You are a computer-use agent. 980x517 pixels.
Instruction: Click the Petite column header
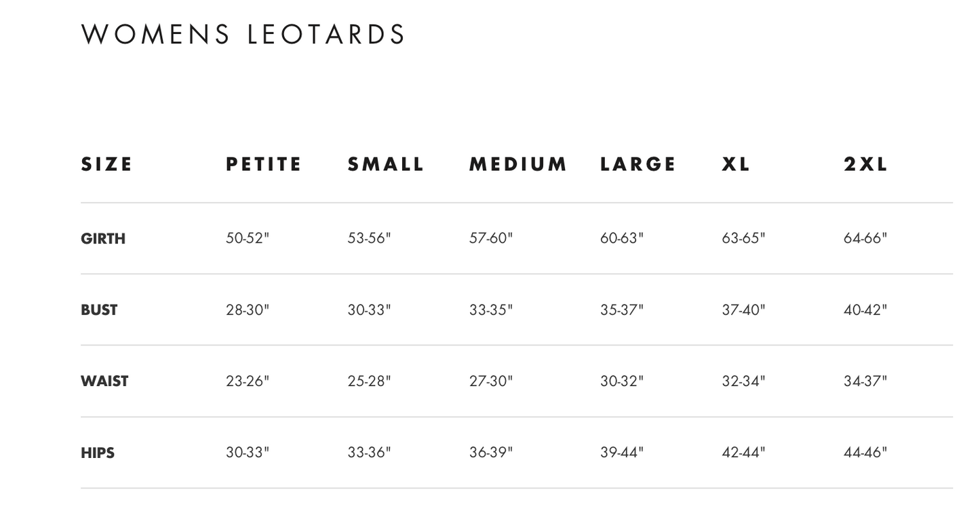(x=264, y=164)
